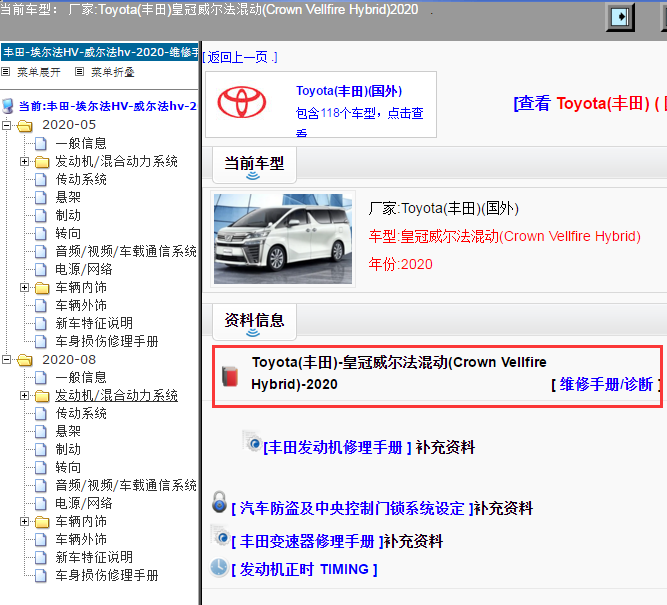The width and height of the screenshot is (667, 605).
Task: Open 转向 under 2020-08
Action: [68, 468]
